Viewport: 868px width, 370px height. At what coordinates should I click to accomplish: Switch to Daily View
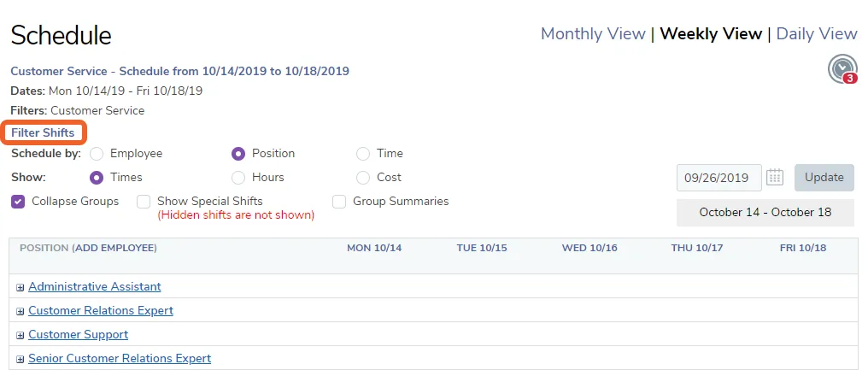(x=817, y=34)
